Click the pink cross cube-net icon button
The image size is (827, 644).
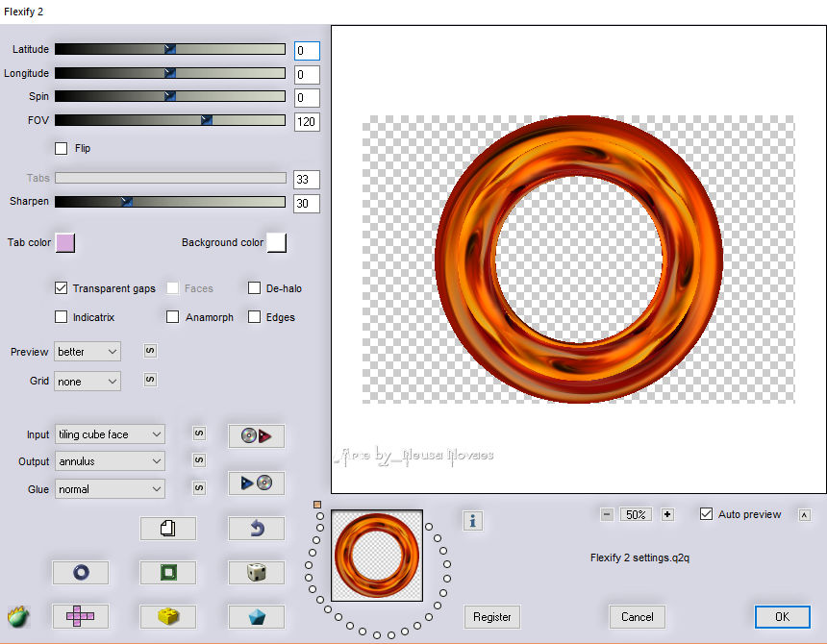pyautogui.click(x=81, y=616)
